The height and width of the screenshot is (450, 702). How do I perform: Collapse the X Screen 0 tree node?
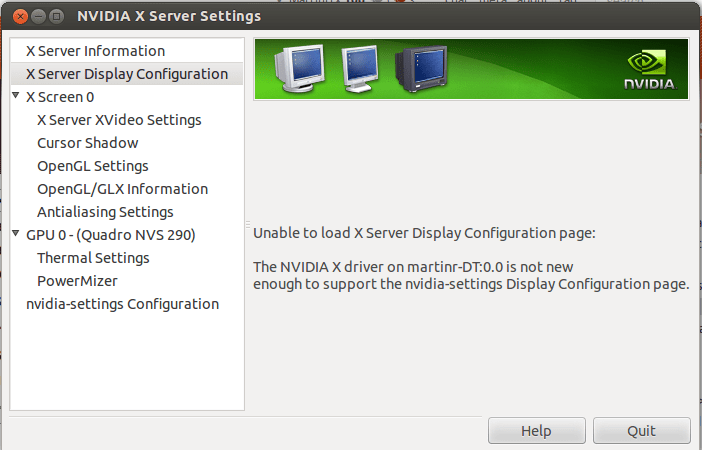pyautogui.click(x=16, y=97)
